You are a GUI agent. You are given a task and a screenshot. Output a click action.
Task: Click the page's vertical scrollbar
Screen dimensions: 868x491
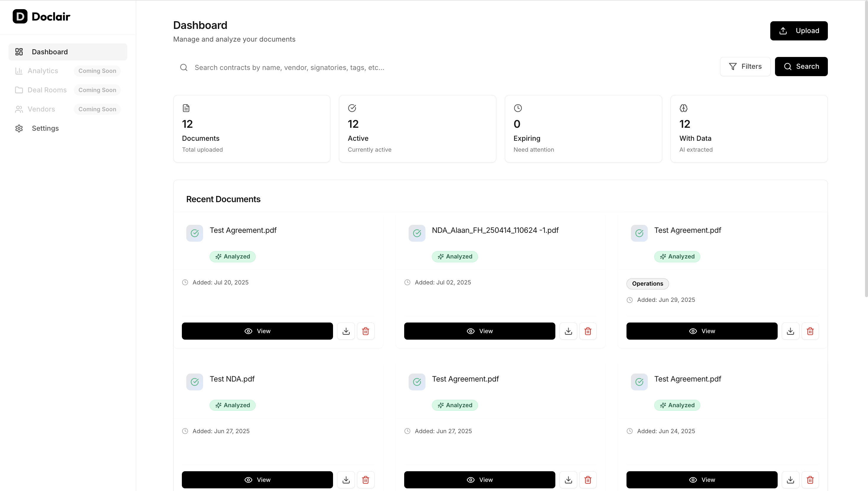pos(866,148)
